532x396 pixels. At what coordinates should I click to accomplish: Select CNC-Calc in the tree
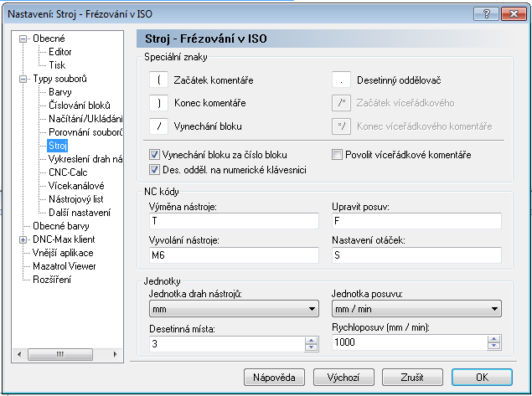pyautogui.click(x=68, y=172)
